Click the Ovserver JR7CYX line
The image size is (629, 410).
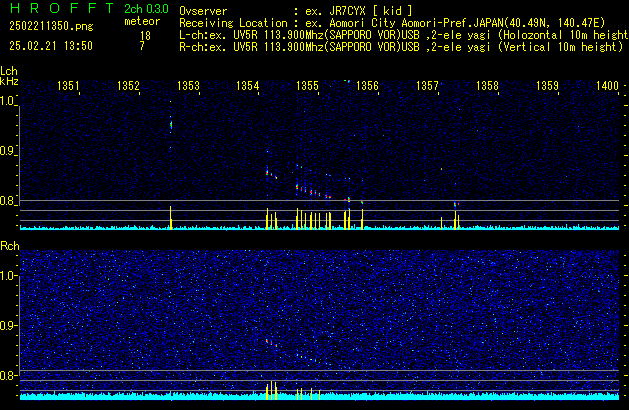pos(296,11)
